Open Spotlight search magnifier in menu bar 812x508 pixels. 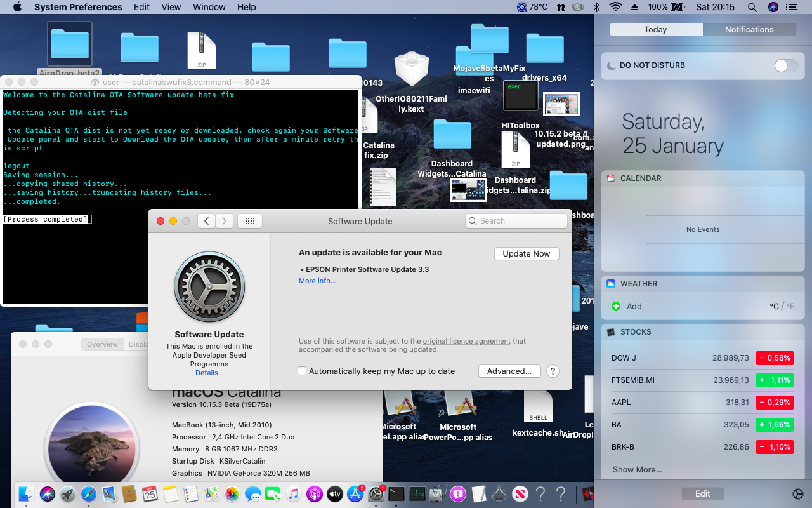tap(752, 7)
